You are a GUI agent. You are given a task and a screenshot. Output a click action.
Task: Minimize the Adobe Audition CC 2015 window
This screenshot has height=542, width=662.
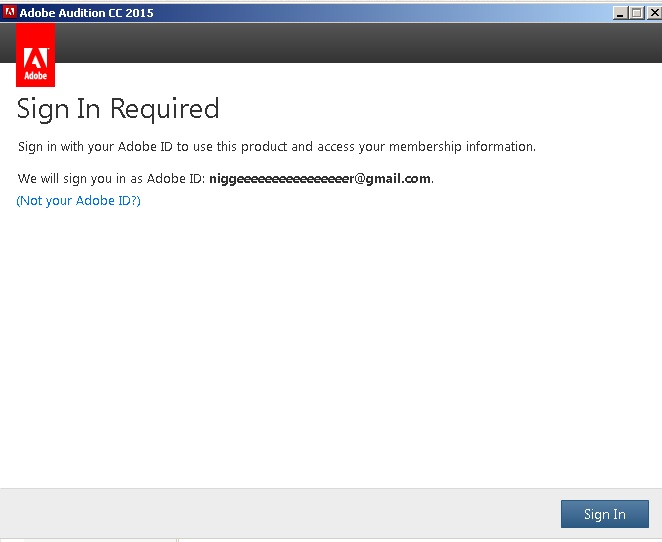click(x=620, y=13)
